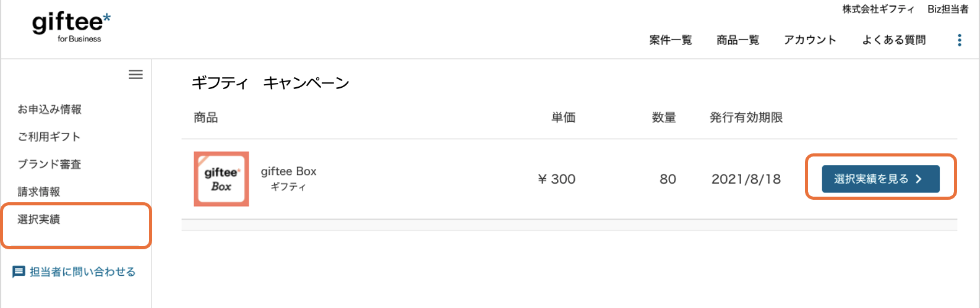The image size is (980, 308).
Task: Open 案件一覧 in the top navigation
Action: 670,40
